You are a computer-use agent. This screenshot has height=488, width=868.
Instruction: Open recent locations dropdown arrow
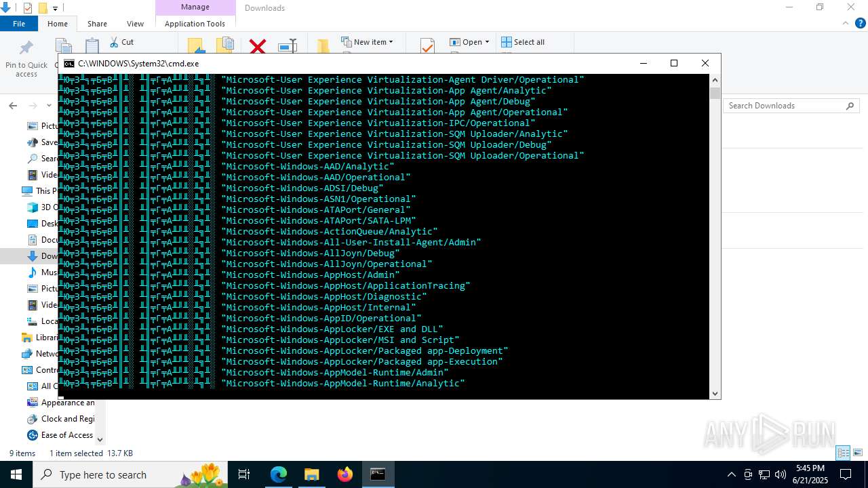(49, 106)
